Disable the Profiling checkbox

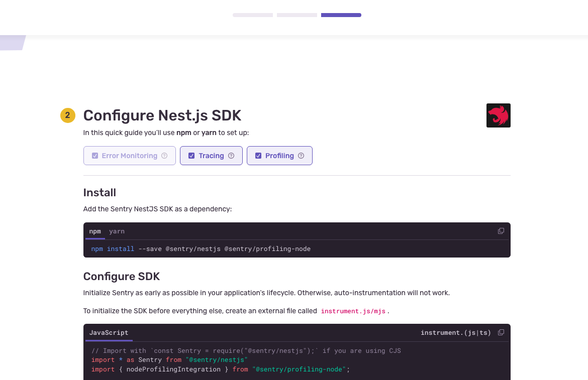click(x=258, y=156)
